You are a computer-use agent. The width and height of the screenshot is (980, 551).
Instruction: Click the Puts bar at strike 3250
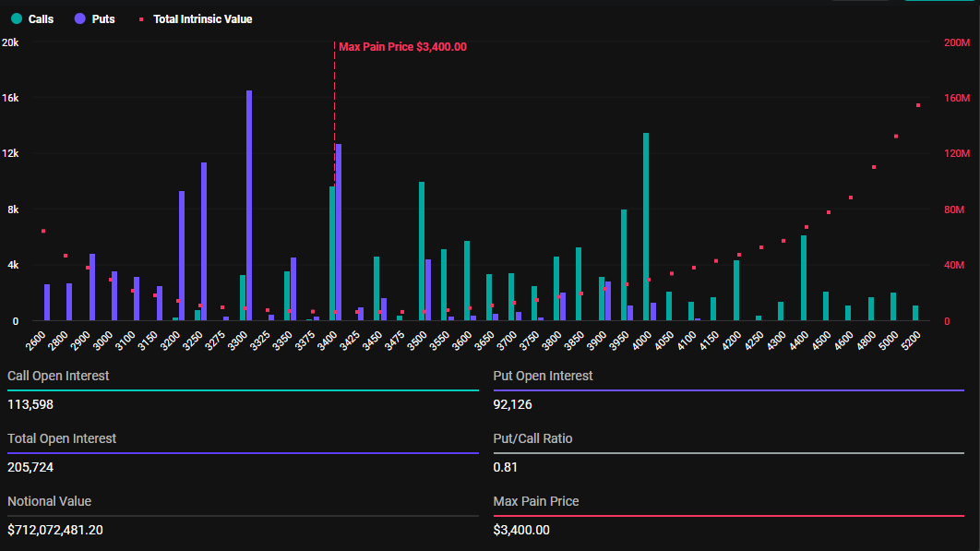(204, 241)
